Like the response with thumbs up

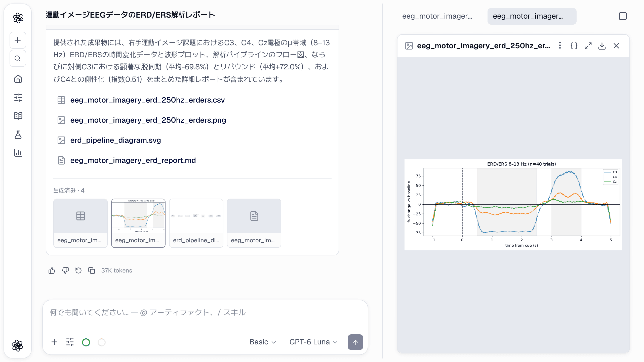52,270
